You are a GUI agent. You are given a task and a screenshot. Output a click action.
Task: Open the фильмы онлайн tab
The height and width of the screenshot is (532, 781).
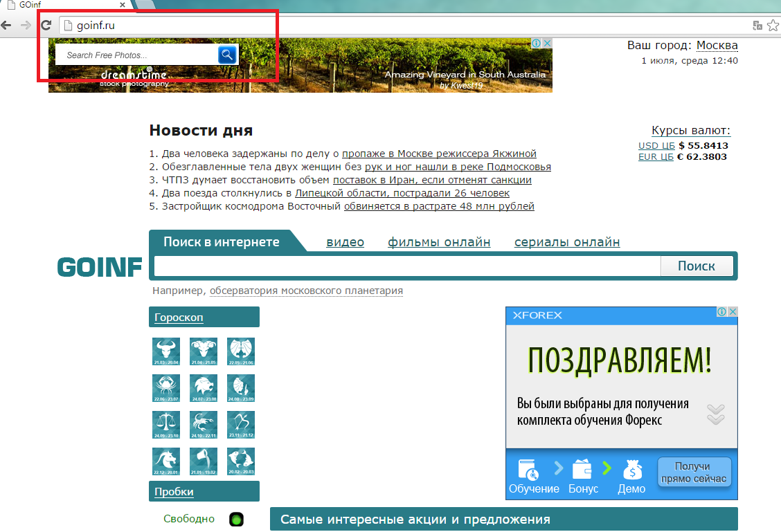[439, 242]
